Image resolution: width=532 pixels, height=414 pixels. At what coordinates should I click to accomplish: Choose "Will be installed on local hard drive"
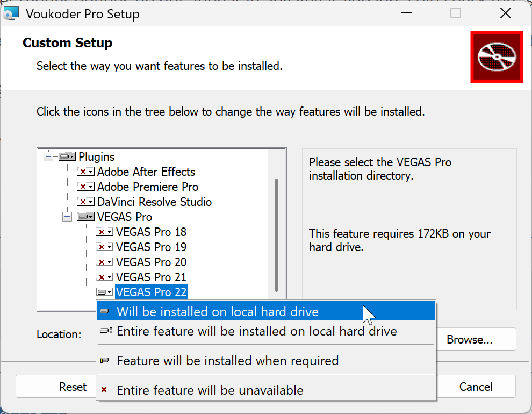click(217, 312)
